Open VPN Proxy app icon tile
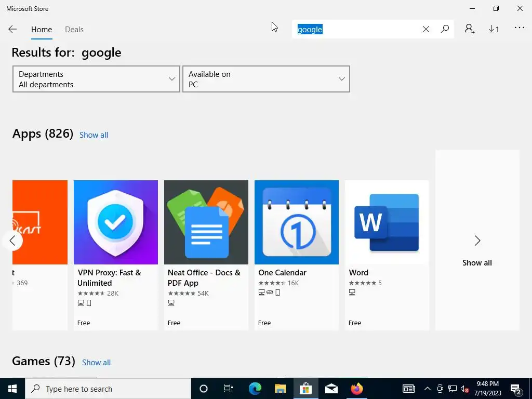This screenshot has height=399, width=532. point(116,222)
